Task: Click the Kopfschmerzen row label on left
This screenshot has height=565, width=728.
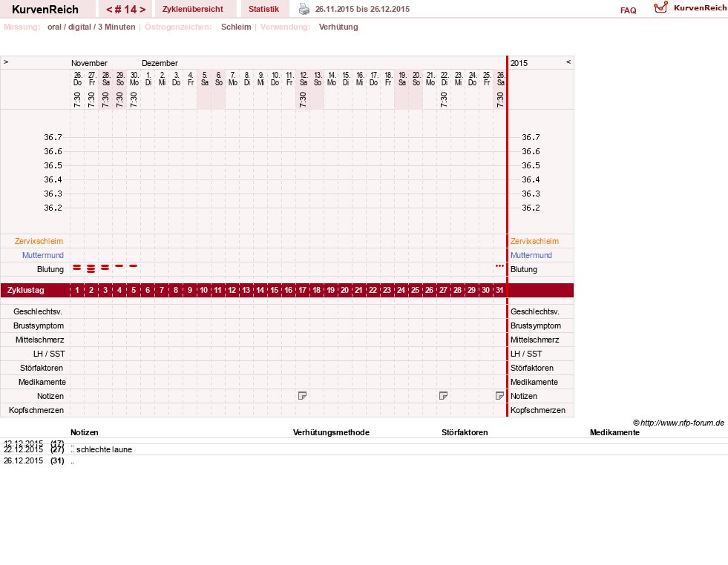Action: pos(36,410)
